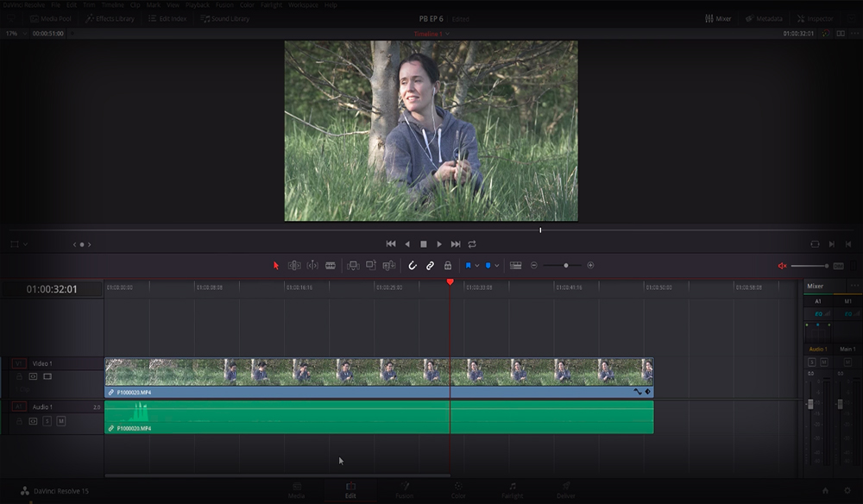Open the Timeline menu

coord(113,3)
